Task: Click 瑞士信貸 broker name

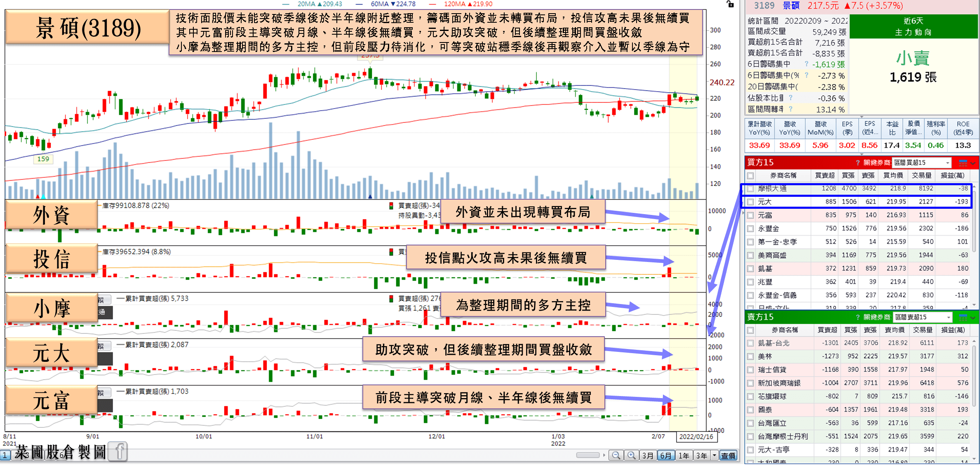Action: (772, 370)
